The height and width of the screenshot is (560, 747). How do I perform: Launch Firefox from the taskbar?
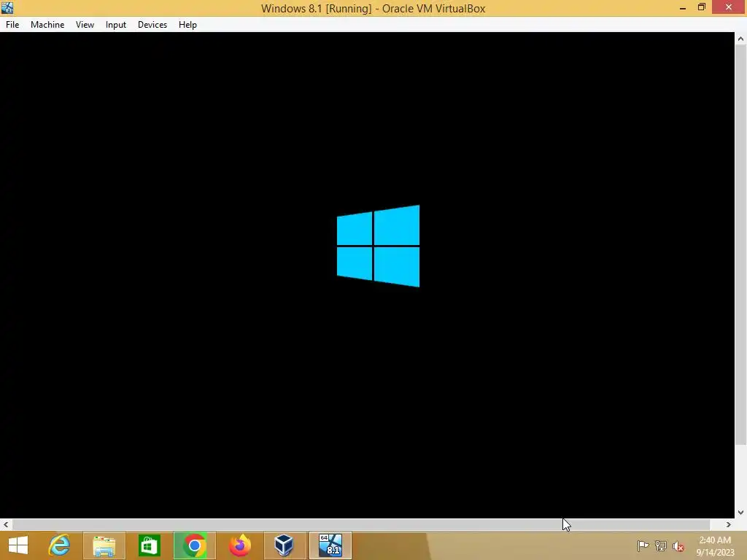click(x=240, y=545)
